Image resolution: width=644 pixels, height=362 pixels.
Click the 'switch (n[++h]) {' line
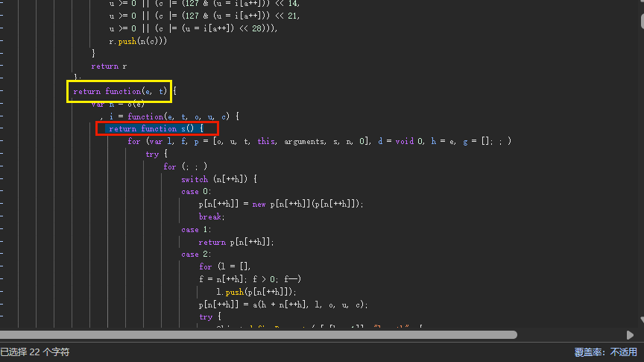(x=219, y=179)
